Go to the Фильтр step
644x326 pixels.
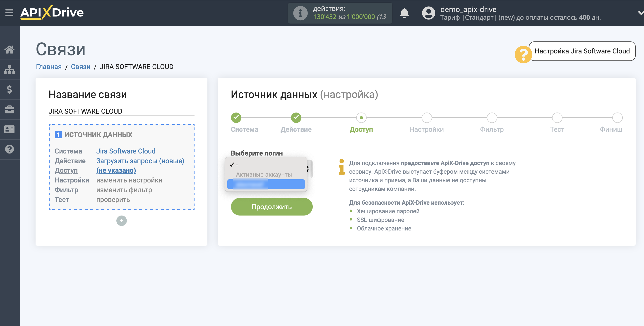pos(492,117)
